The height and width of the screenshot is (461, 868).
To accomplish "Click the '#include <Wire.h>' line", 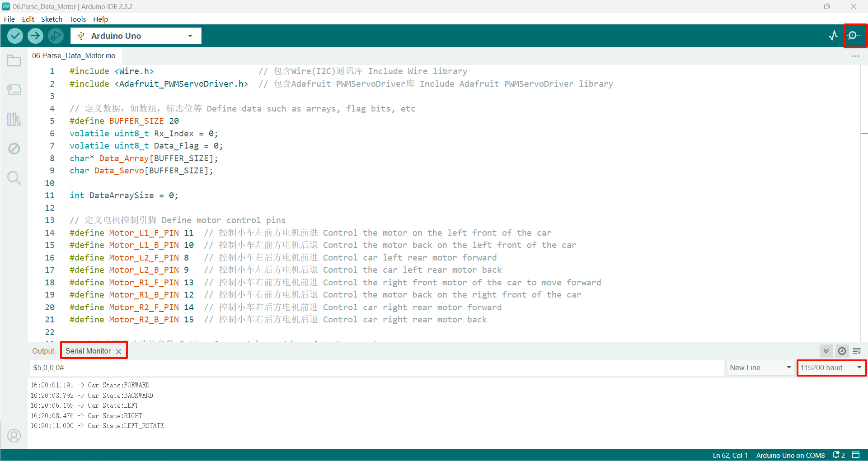I will [112, 71].
